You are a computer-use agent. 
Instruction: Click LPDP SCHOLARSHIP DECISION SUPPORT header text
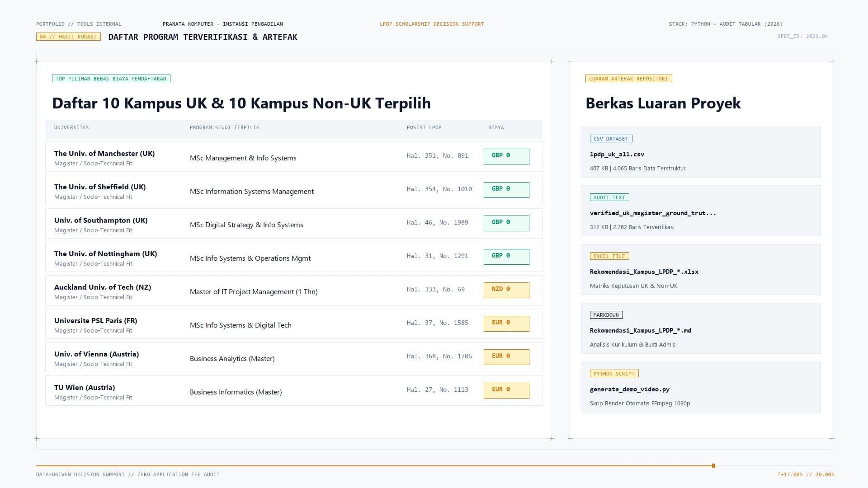point(432,24)
